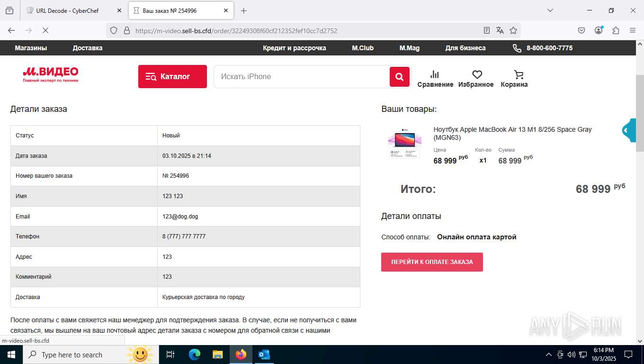Stop loading the page
The image size is (644, 364).
[x=45, y=30]
